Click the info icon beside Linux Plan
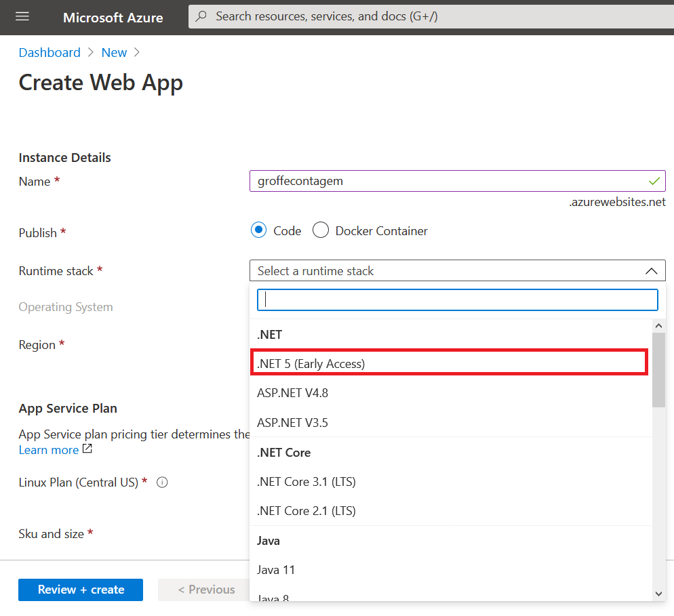Image resolution: width=674 pixels, height=616 pixels. pos(161,482)
